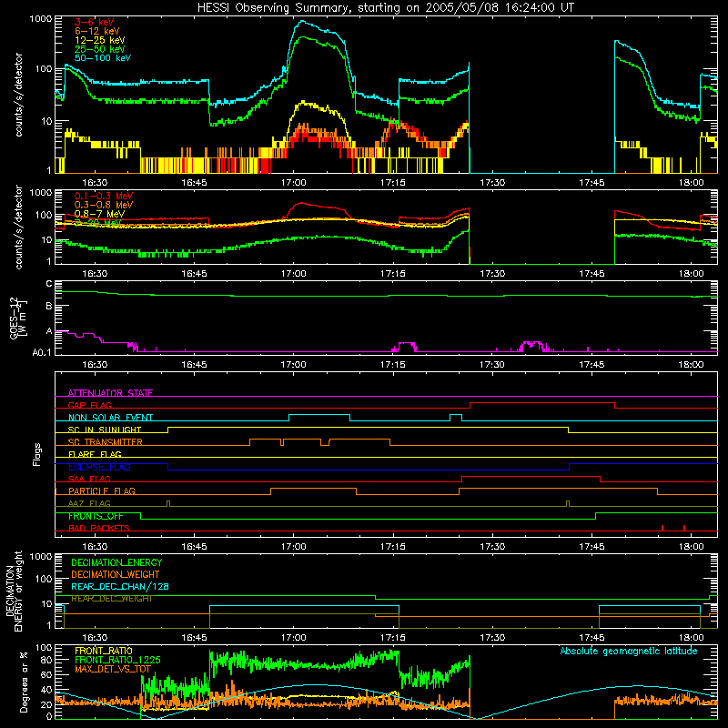This screenshot has width=728, height=728.
Task: Select the ECLIPSE_FLAG label
Action: [99, 467]
